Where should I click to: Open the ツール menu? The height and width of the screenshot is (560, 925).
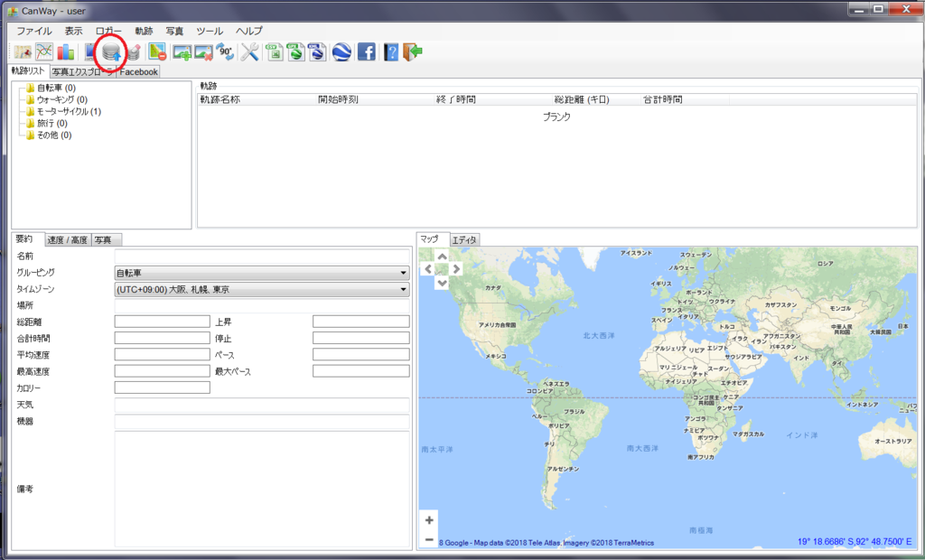pos(210,31)
